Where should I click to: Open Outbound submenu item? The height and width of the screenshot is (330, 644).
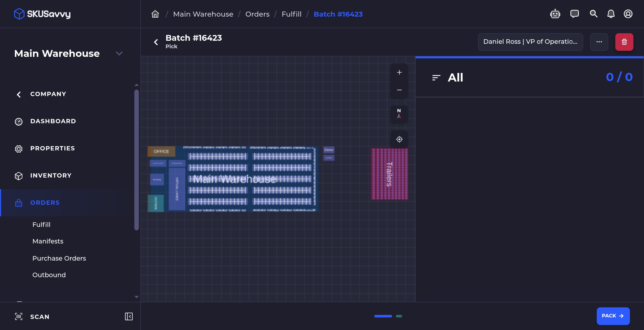click(x=49, y=275)
